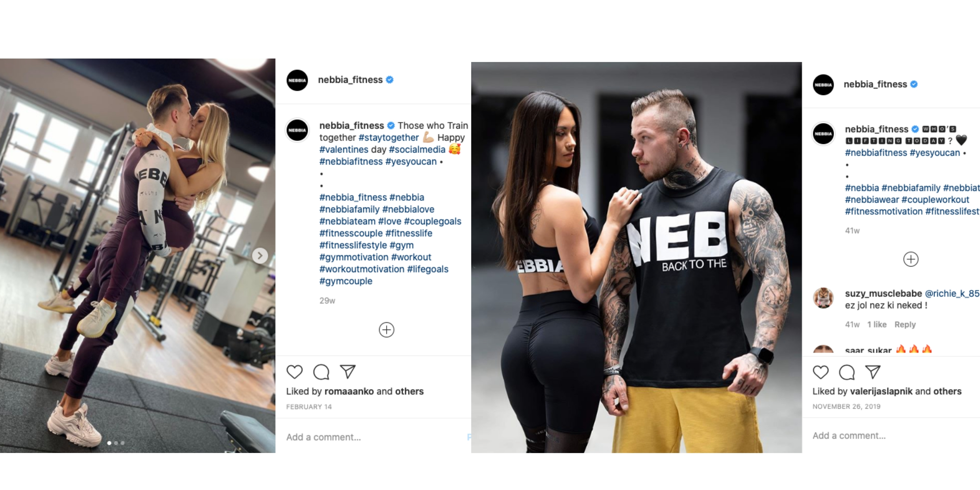Like the Valentine's Day post with heart icon
Screen dimensions: 980x490
pos(295,372)
